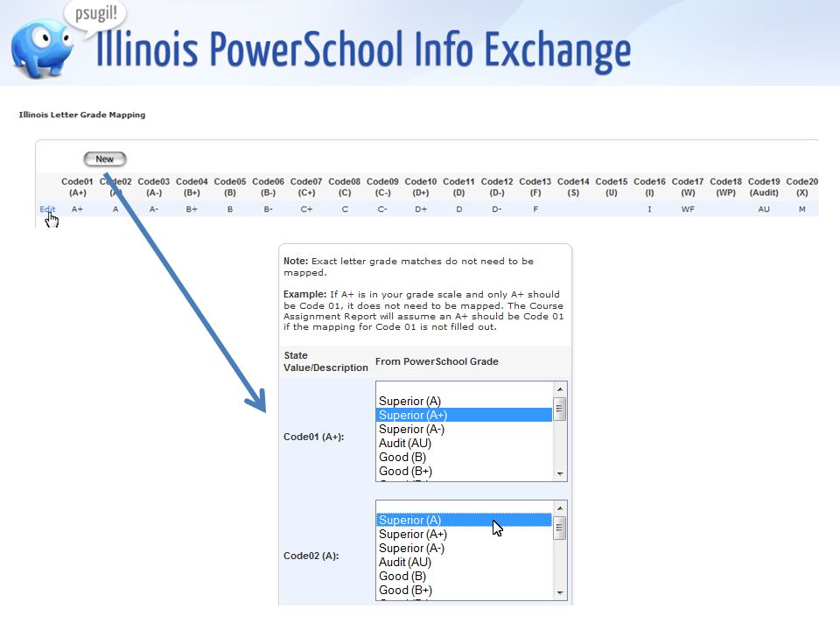The height and width of the screenshot is (630, 840).
Task: Click the Code02 (A): row label
Action: pos(311,556)
